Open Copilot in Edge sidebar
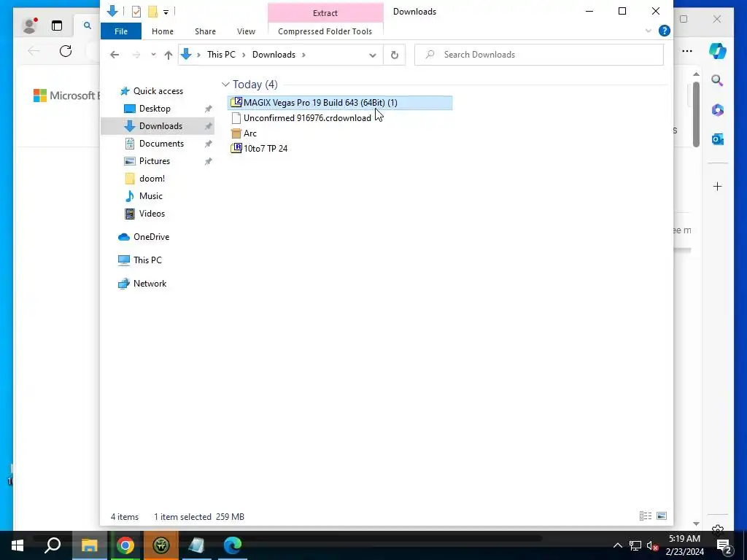The width and height of the screenshot is (747, 560). [x=718, y=50]
